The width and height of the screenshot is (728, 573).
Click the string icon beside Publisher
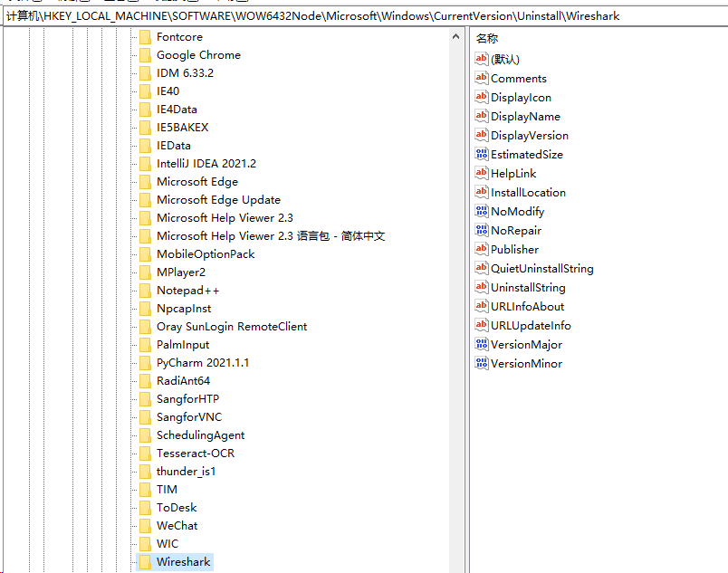pos(482,249)
